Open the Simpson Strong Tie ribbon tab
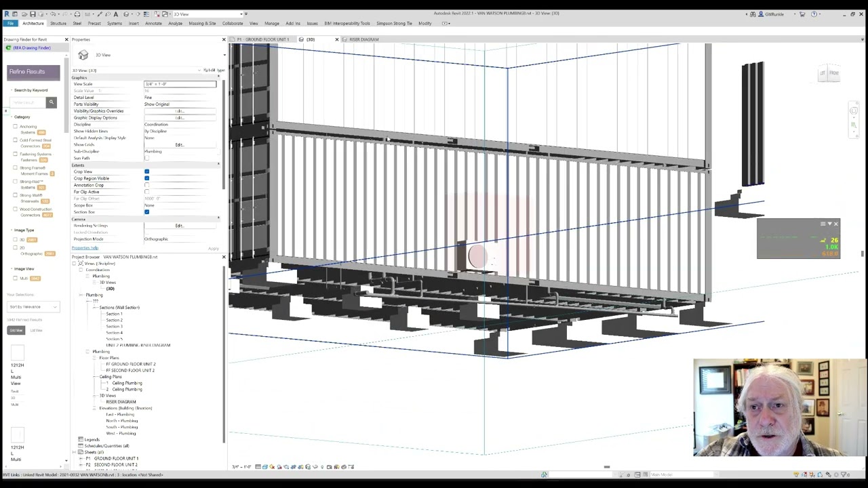The width and height of the screenshot is (868, 488). tap(394, 23)
